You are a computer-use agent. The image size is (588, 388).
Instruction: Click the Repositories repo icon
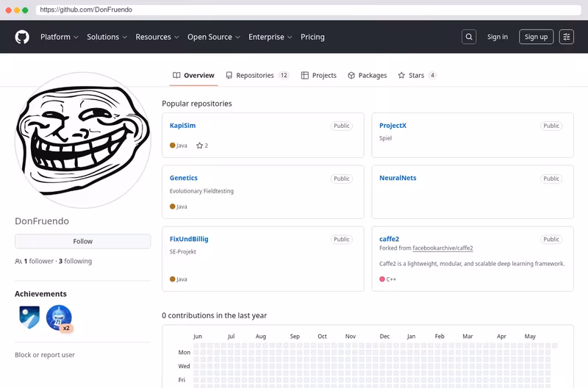point(229,76)
